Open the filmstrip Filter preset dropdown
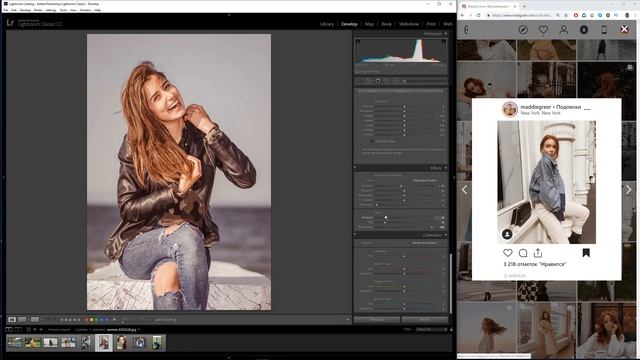 pyautogui.click(x=431, y=329)
